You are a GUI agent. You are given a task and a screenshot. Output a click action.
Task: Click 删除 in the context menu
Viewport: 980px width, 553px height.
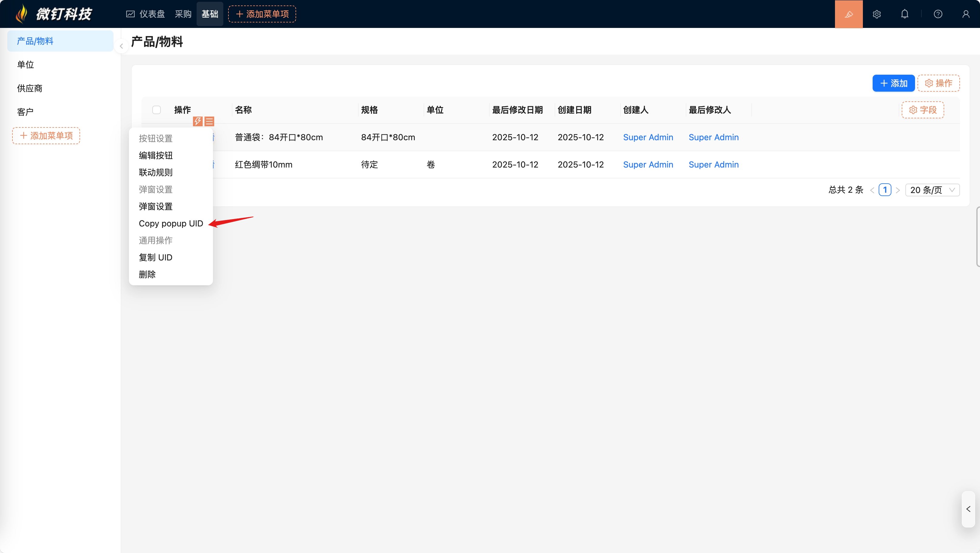pyautogui.click(x=147, y=274)
